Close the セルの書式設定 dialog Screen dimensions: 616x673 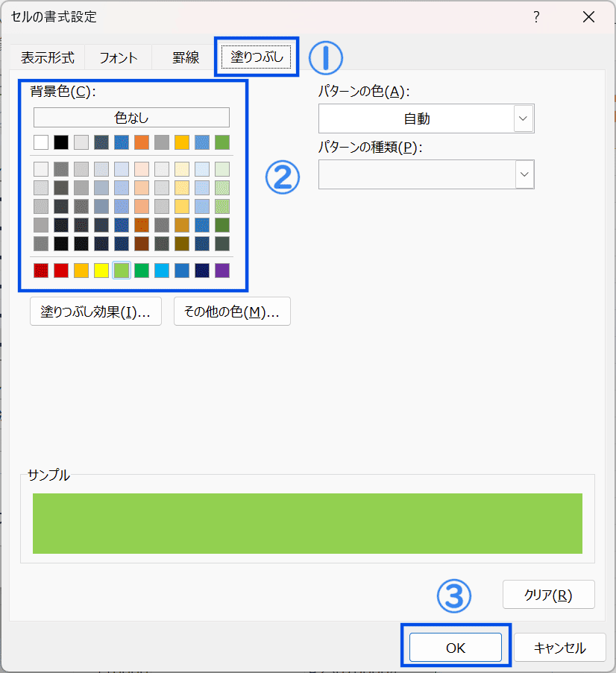(588, 17)
